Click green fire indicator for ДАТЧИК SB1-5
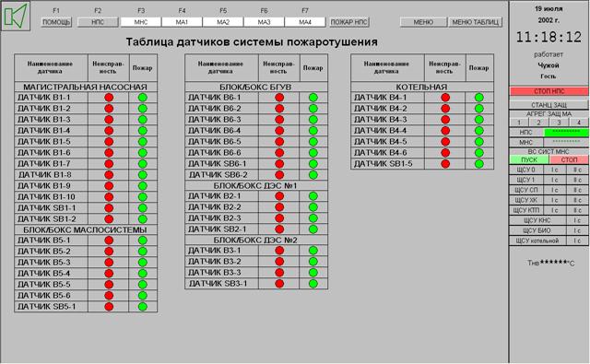Image resolution: width=590 pixels, height=364 pixels. point(479,164)
